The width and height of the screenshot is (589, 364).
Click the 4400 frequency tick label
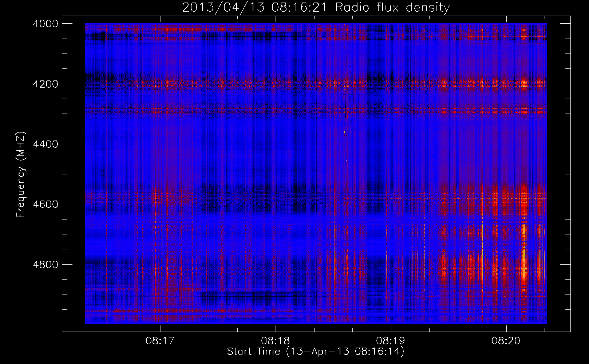(46, 144)
